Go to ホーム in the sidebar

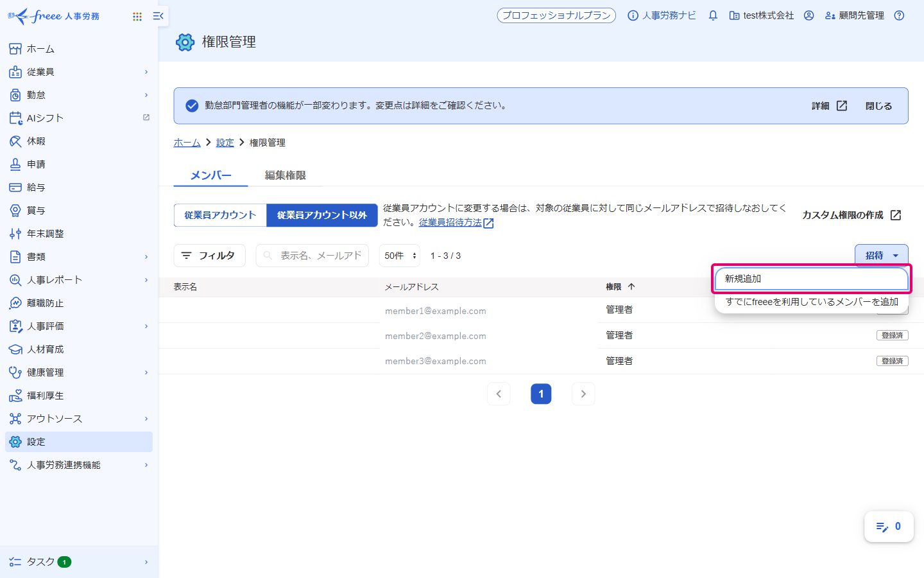pyautogui.click(x=79, y=49)
